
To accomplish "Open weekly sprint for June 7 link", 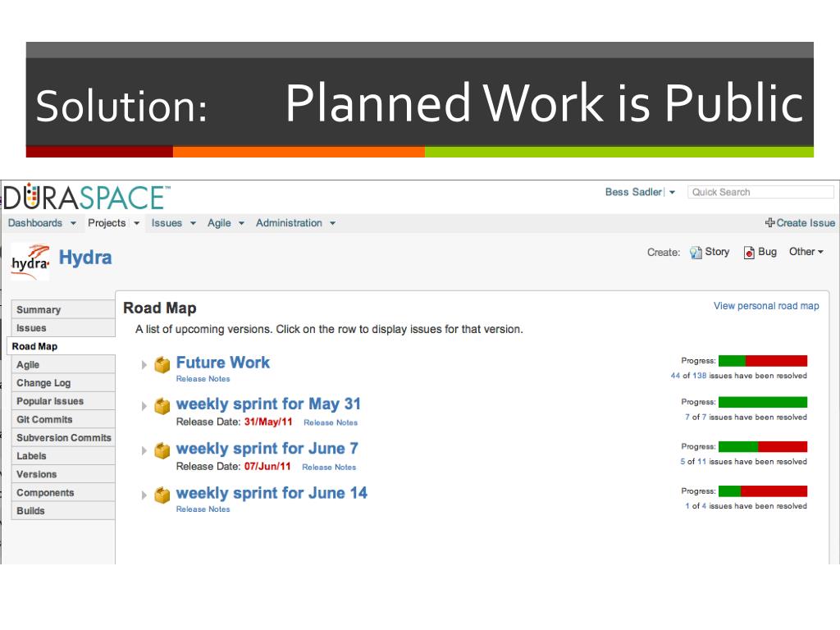I will click(267, 448).
